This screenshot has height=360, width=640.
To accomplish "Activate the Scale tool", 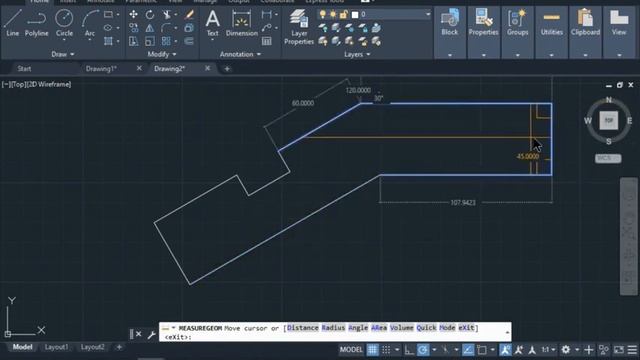I will (x=150, y=41).
